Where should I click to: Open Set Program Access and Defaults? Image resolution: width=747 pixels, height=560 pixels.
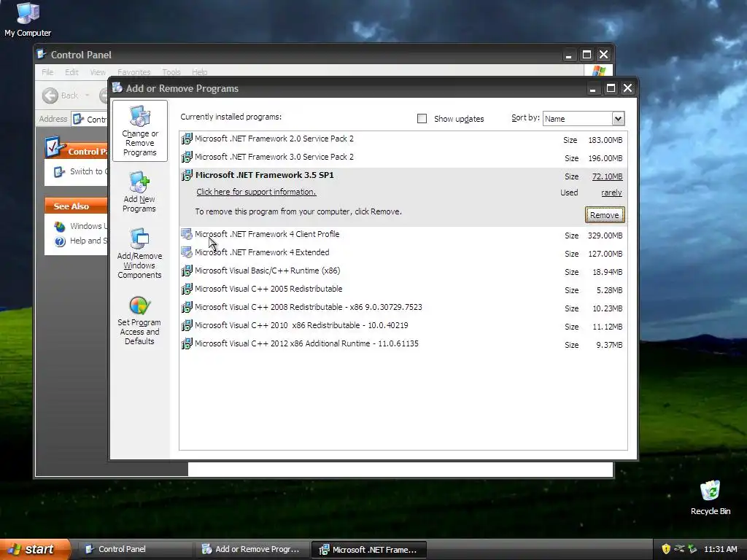[x=139, y=321]
